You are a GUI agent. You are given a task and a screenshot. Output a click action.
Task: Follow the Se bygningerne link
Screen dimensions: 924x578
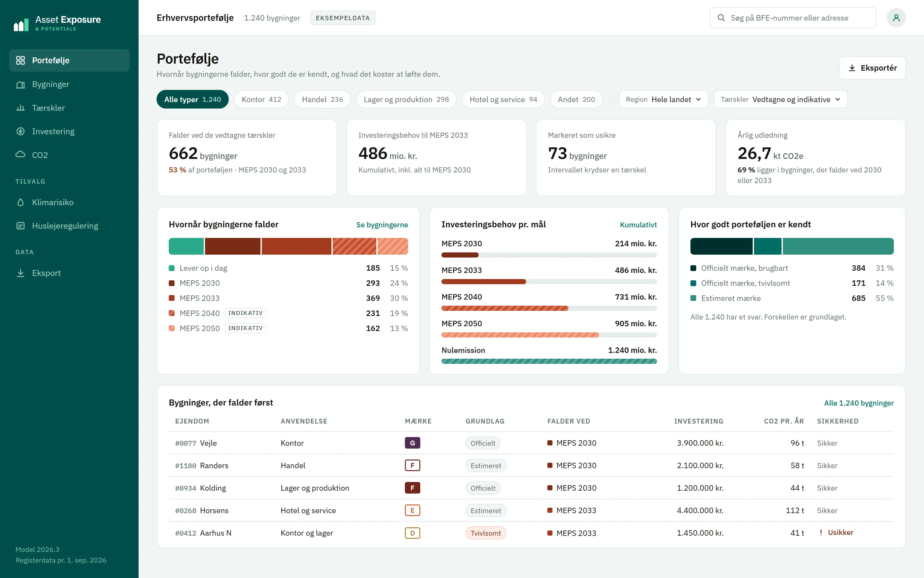[x=382, y=225]
